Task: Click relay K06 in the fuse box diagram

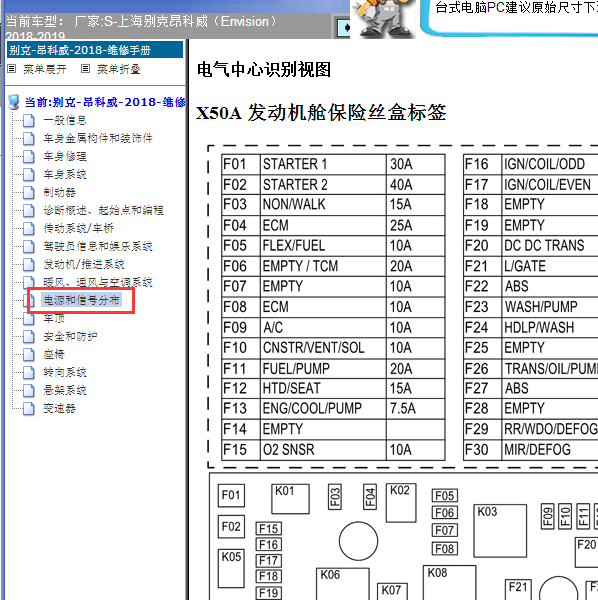Action: click(x=343, y=584)
